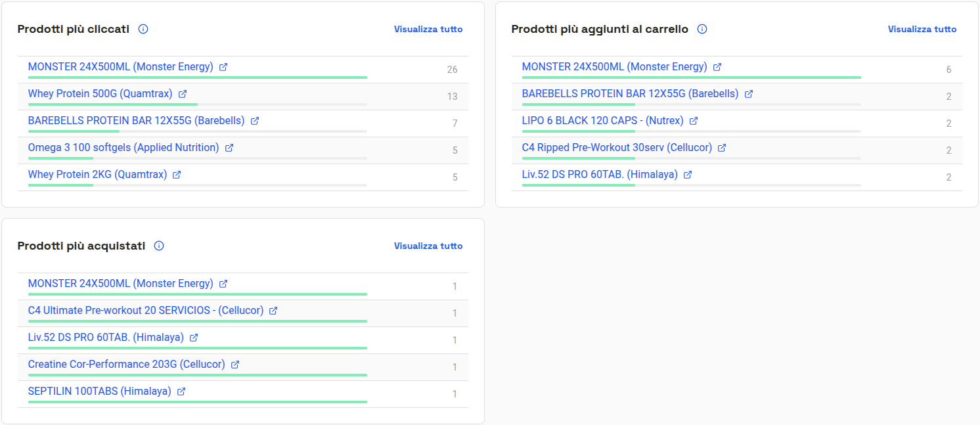
Task: Open BAREBELLS PROTEIN BAR link in cart list
Action: pyautogui.click(x=630, y=93)
